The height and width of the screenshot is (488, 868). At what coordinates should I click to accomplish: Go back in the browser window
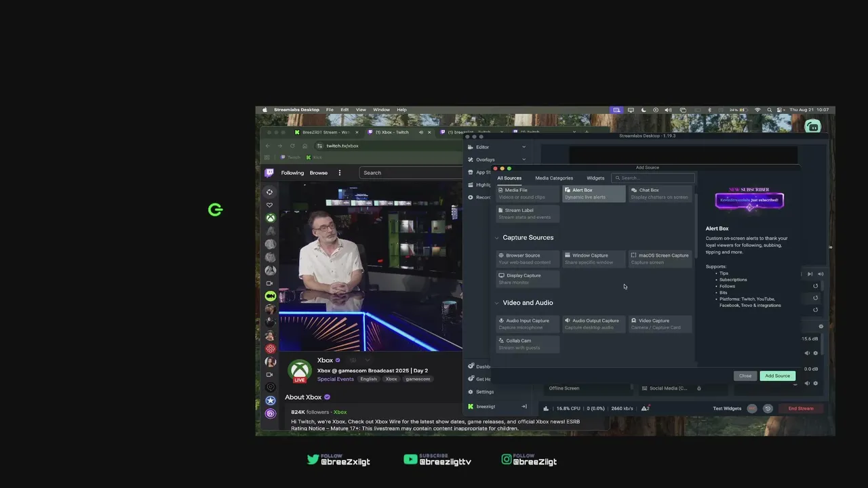[x=267, y=146]
